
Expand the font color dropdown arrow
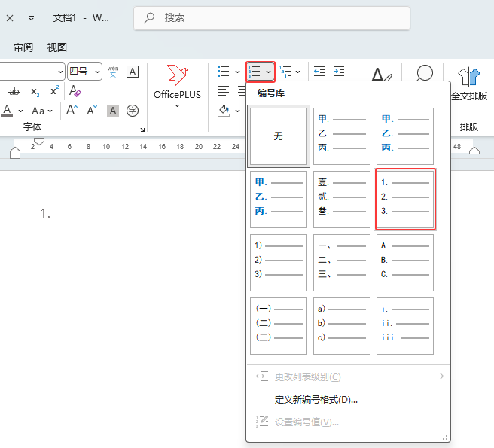(x=20, y=111)
